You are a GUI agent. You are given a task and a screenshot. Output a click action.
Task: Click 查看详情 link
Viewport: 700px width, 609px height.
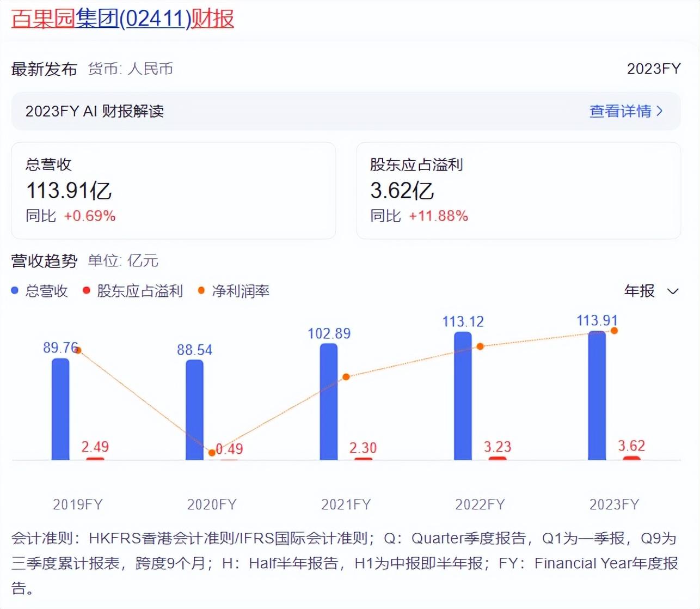click(x=620, y=111)
